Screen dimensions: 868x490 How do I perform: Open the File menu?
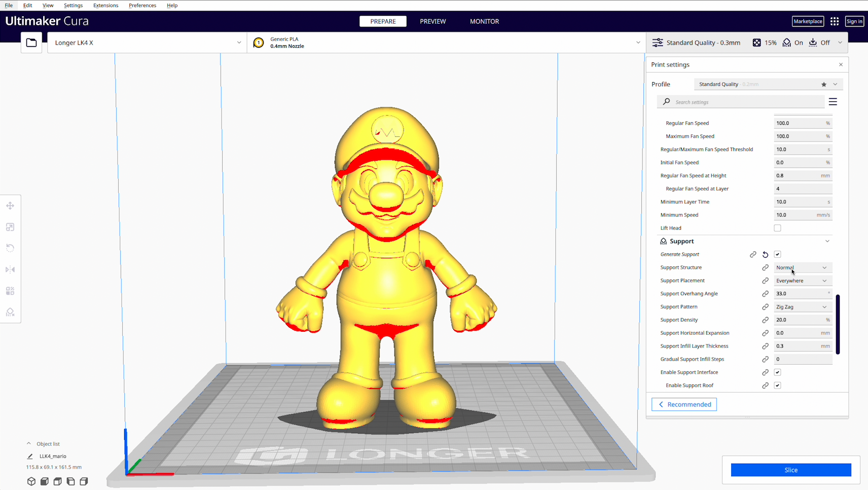9,6
